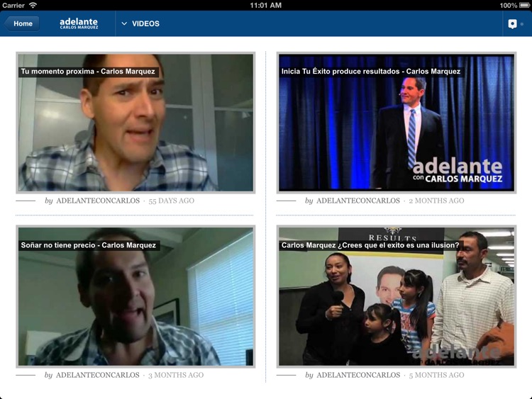Expand the VIDEOS section dropdown
The width and height of the screenshot is (532, 399).
pos(140,23)
